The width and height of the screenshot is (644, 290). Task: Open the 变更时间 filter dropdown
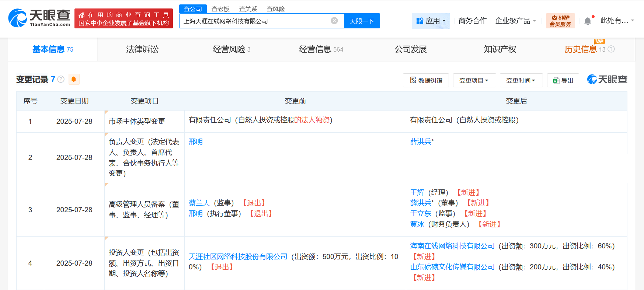pyautogui.click(x=521, y=80)
